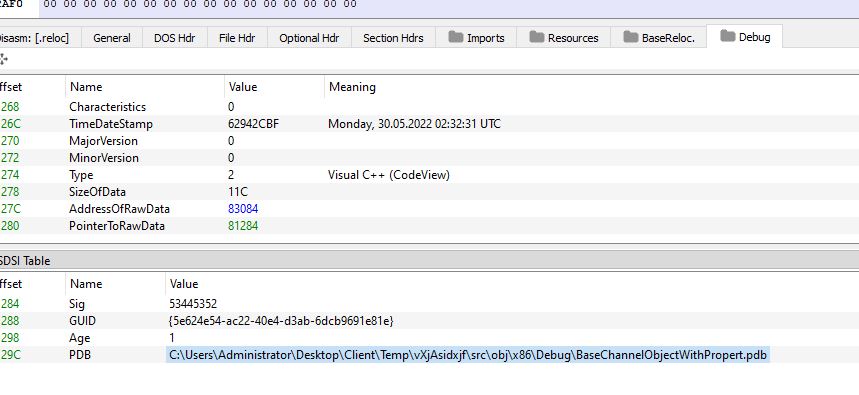Image resolution: width=859 pixels, height=395 pixels.
Task: Open the BaseReloc. tab
Action: click(659, 38)
